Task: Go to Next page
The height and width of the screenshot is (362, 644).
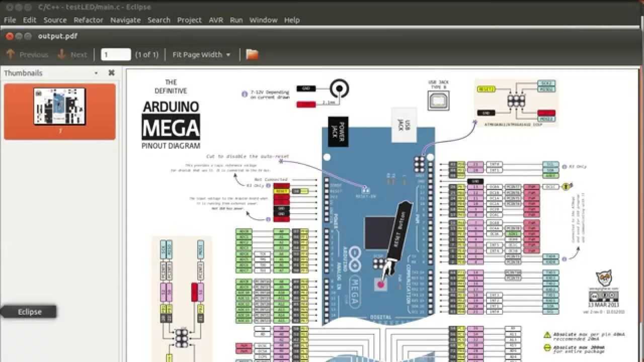Action: [72, 54]
